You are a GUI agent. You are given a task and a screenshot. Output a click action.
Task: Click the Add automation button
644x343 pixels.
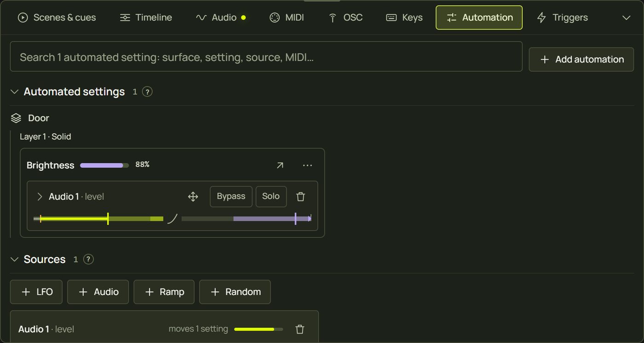[581, 59]
